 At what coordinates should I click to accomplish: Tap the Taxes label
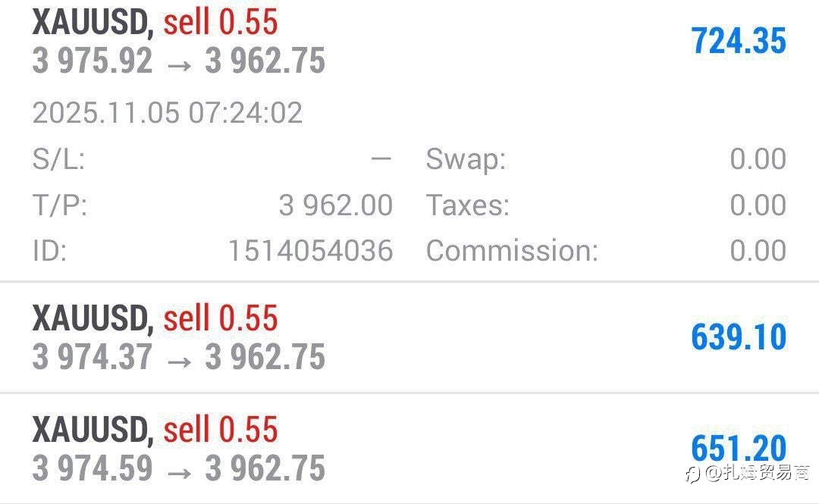pyautogui.click(x=467, y=205)
